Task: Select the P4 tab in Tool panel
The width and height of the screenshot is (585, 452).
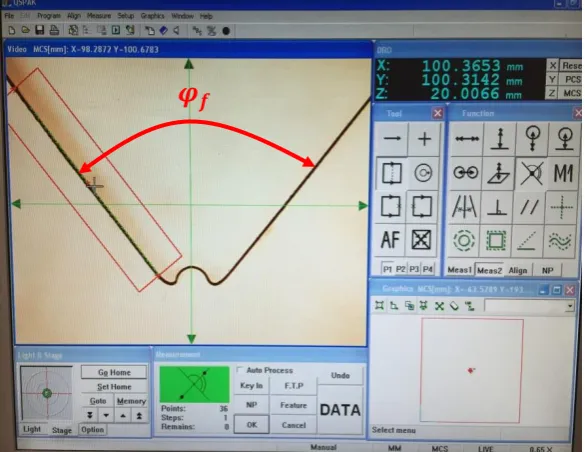Action: [428, 269]
